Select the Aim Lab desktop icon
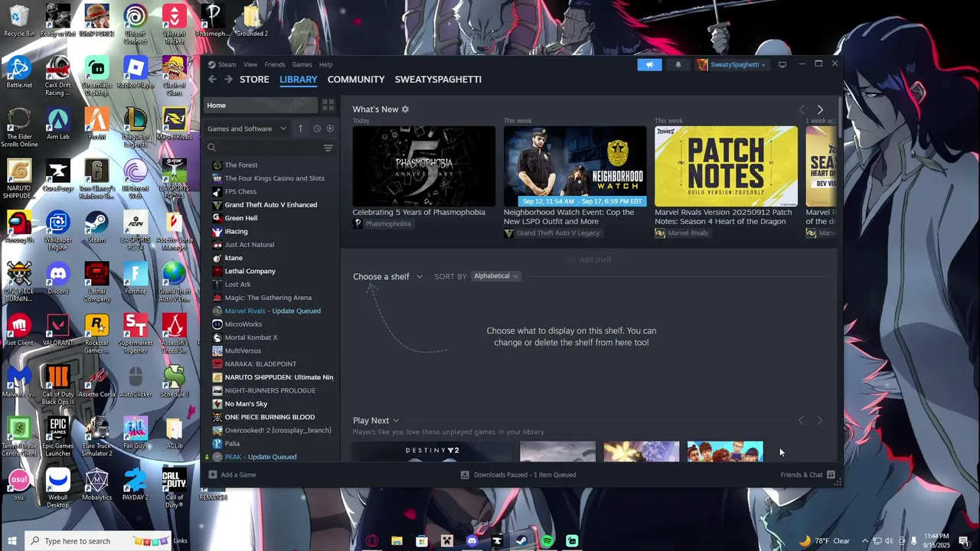Viewport: 980px width, 551px height. coord(57,124)
